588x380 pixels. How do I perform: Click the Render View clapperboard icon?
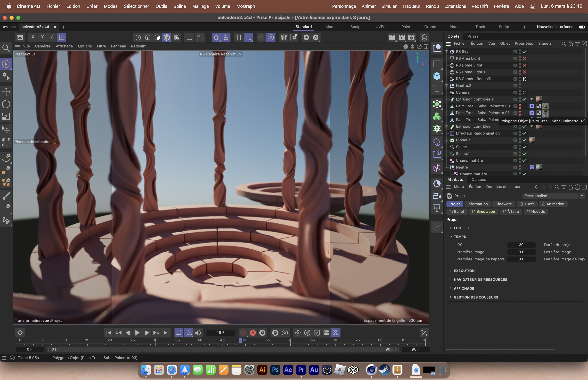pos(392,37)
